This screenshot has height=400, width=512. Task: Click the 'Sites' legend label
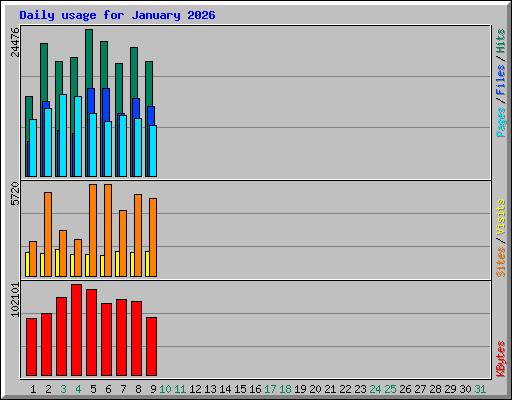[501, 262]
